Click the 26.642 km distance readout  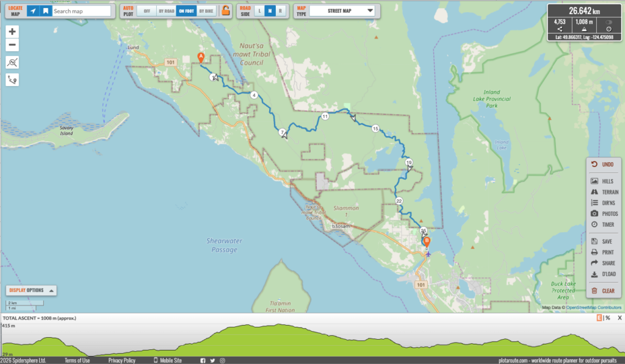(584, 11)
